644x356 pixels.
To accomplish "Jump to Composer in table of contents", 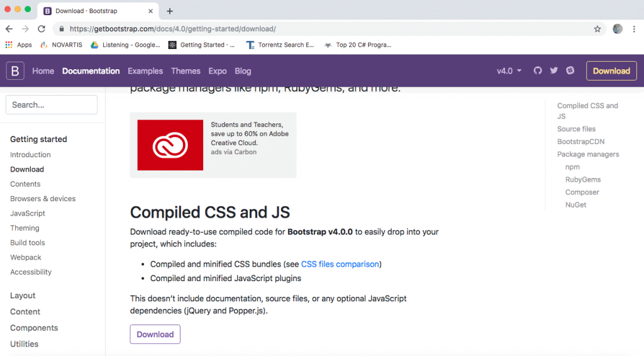I will click(x=582, y=192).
